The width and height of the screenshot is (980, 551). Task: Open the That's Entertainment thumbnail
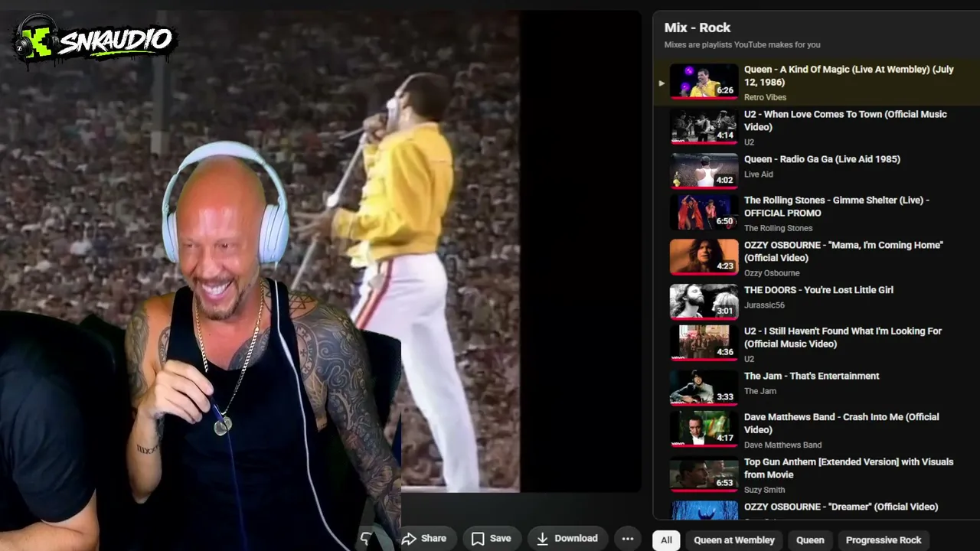click(704, 387)
